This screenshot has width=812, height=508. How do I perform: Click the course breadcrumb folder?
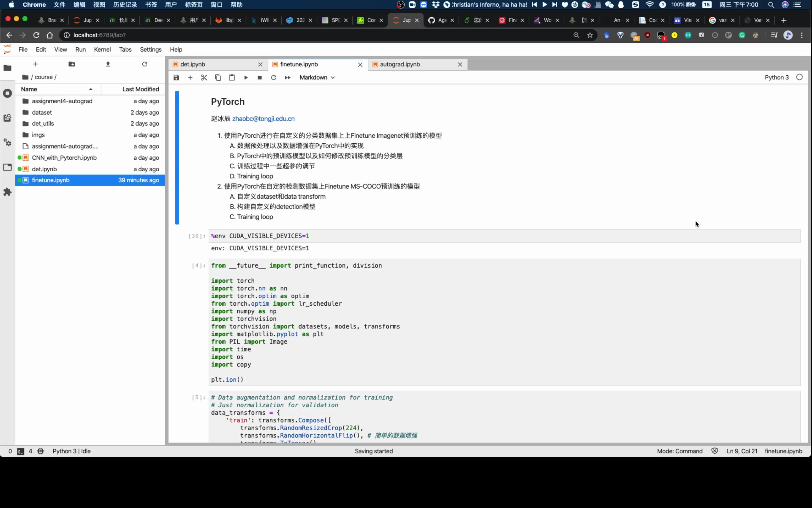44,77
